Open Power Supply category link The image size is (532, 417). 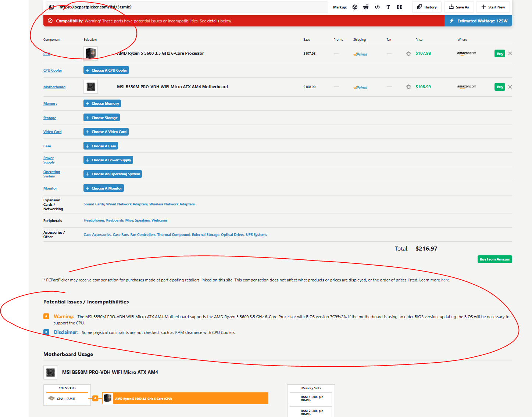[49, 160]
